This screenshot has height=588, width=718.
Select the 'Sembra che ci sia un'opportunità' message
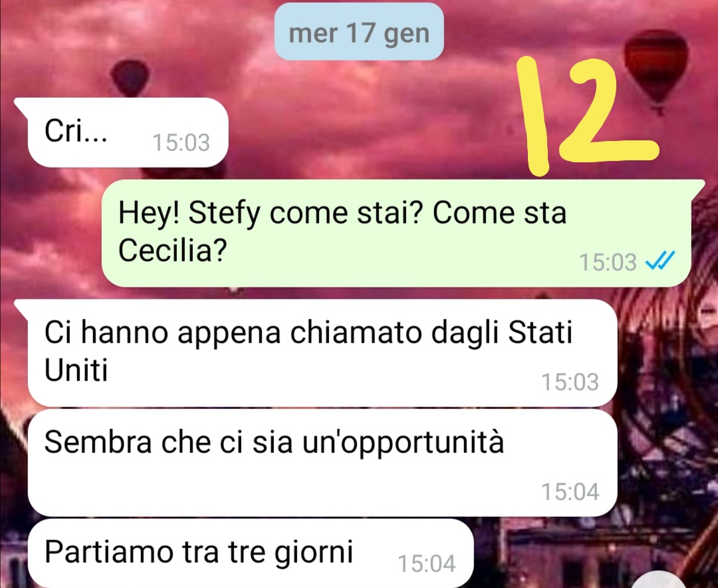point(323,463)
